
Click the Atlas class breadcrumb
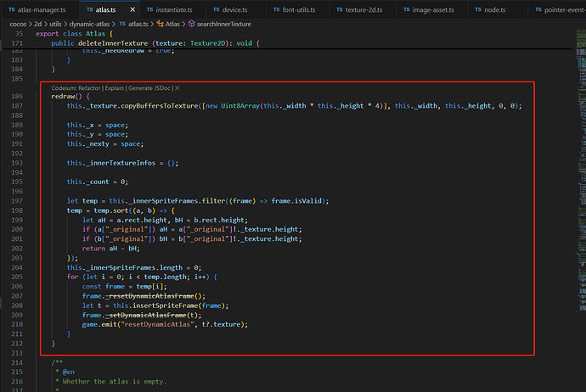coord(172,24)
